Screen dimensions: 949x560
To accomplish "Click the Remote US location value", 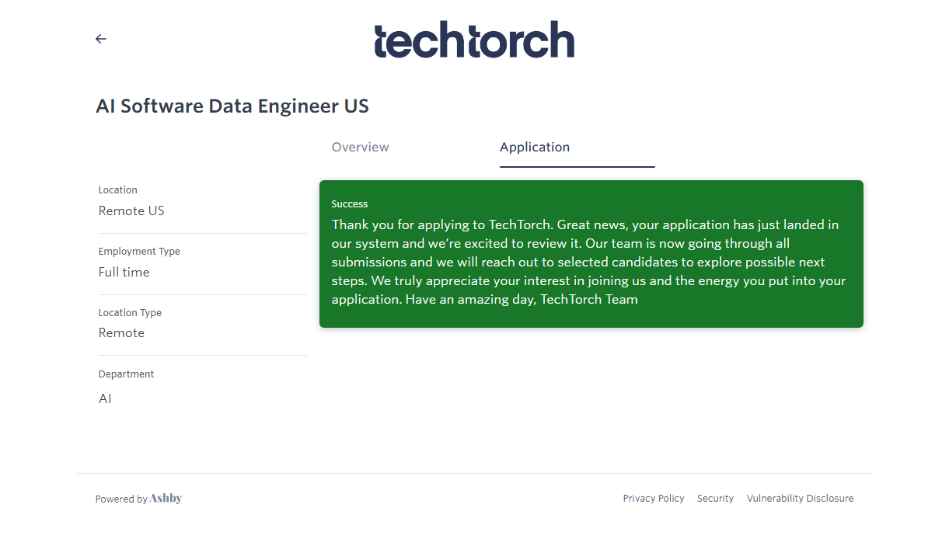I will 131,211.
